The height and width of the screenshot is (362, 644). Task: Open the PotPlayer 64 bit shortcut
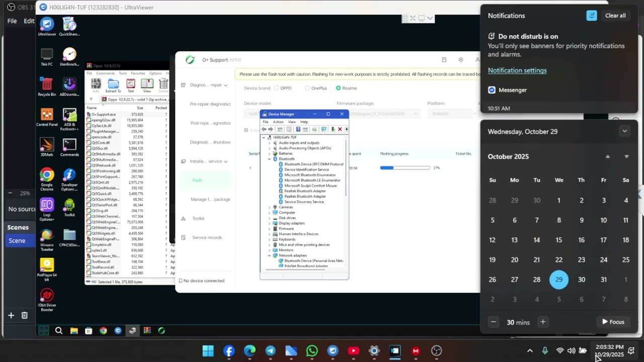(47, 270)
